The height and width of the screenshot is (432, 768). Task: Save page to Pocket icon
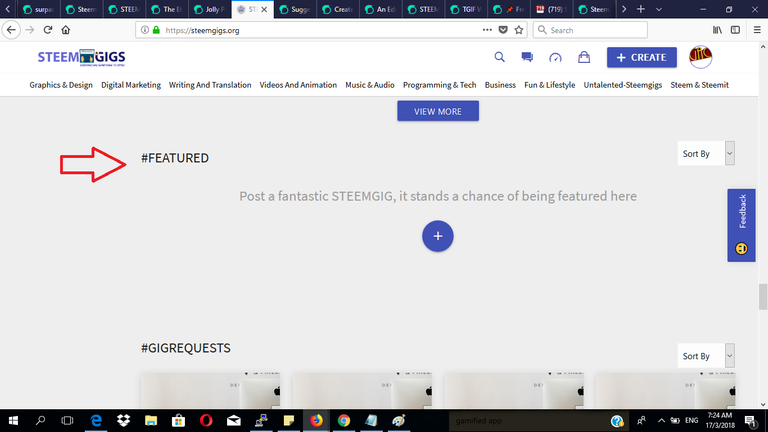tap(503, 30)
